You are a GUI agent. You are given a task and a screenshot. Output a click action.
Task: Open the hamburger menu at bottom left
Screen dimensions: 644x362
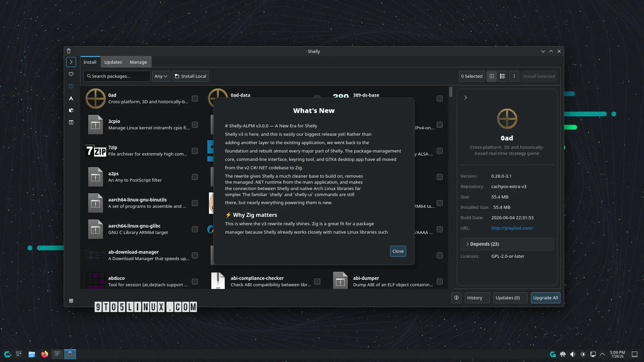(x=71, y=301)
